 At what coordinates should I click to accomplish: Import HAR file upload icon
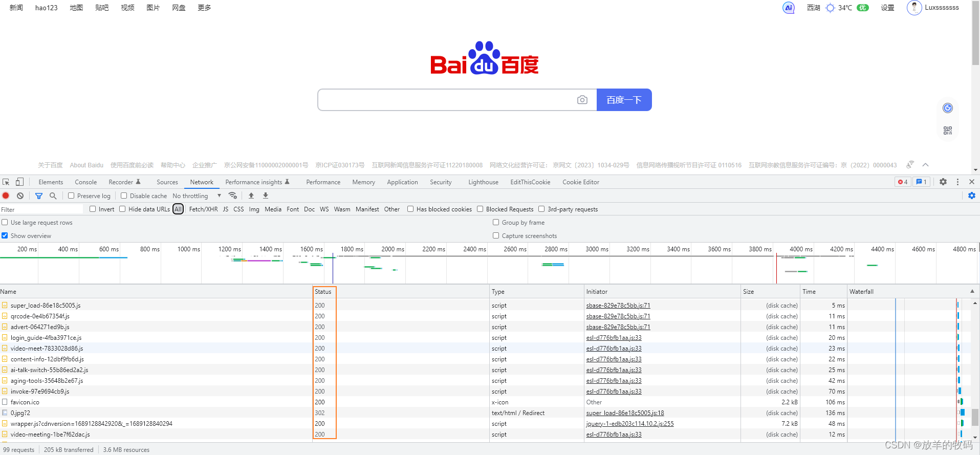pyautogui.click(x=251, y=196)
